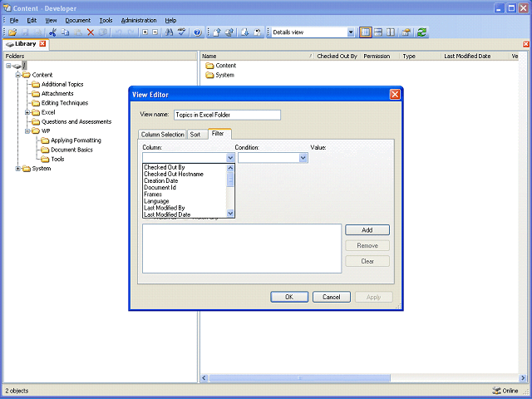Screen dimensions: 532x399
Task: Click the Check Out downward arrow icon
Action: 245,32
